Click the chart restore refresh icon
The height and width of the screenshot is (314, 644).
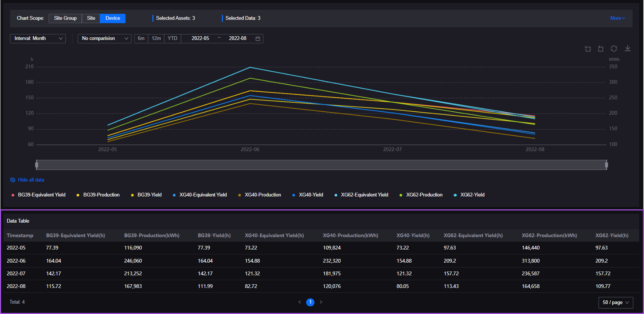(614, 48)
